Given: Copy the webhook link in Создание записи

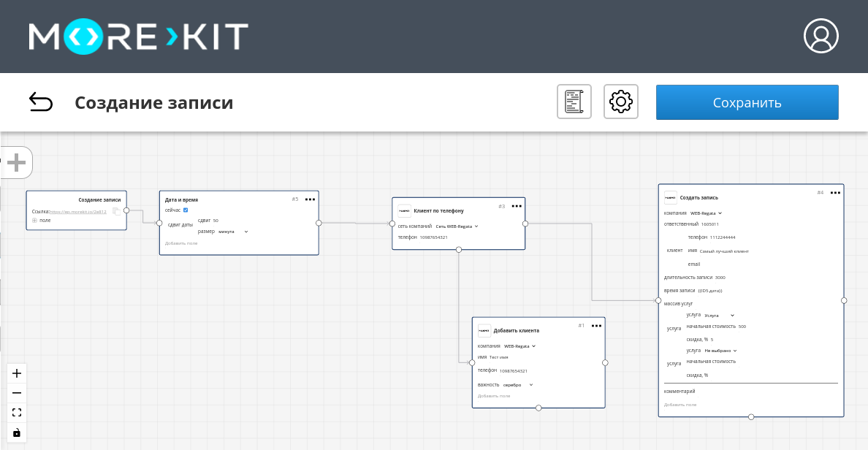Looking at the screenshot, I should (116, 212).
